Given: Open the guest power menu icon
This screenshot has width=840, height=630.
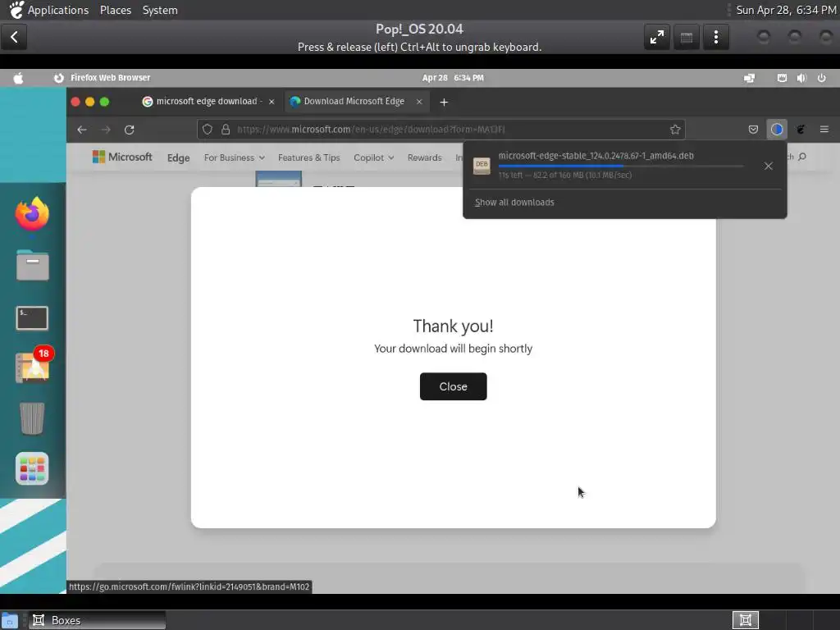Looking at the screenshot, I should (821, 78).
